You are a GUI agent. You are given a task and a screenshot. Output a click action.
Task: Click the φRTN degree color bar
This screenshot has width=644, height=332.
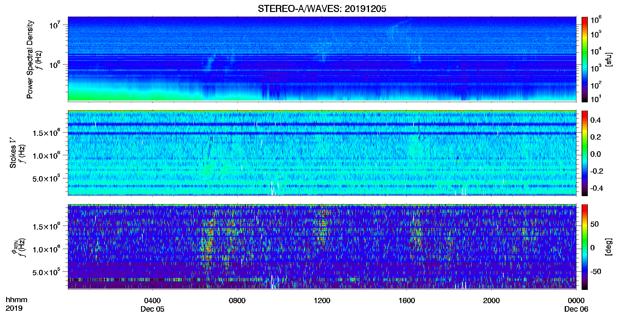[585, 247]
